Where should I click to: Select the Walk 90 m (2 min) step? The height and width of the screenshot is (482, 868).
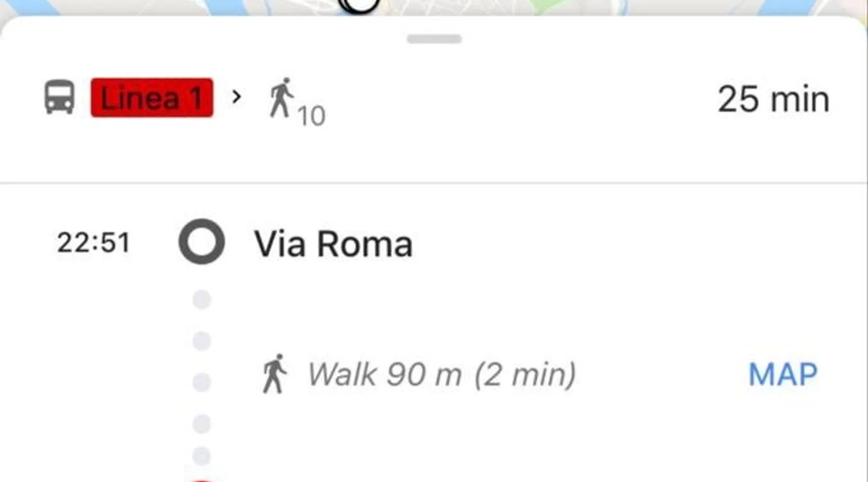[442, 375]
